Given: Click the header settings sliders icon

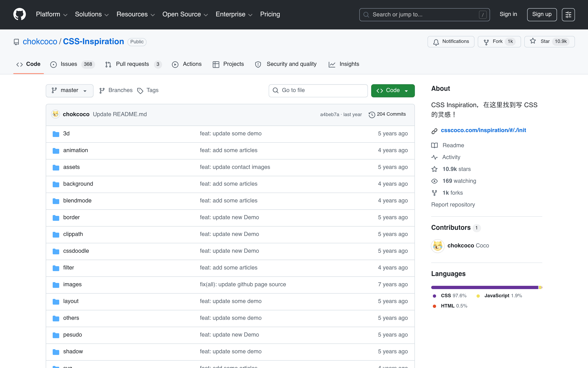Looking at the screenshot, I should click(x=568, y=15).
